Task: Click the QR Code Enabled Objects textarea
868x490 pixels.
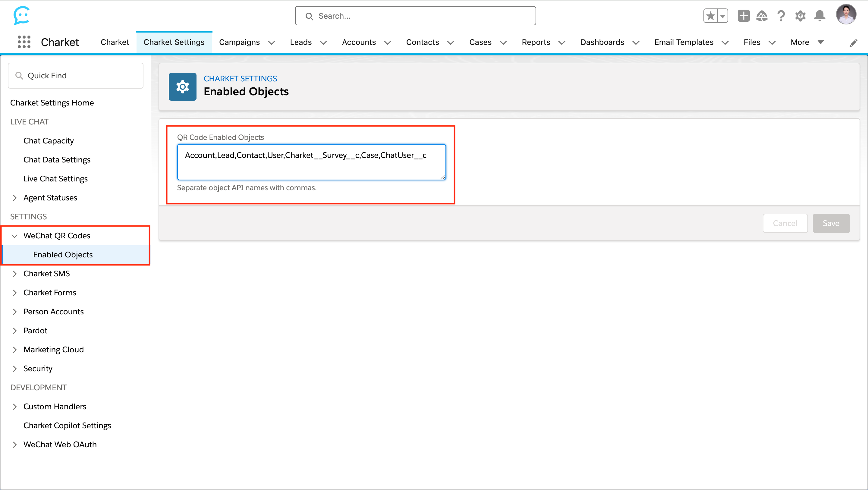Action: coord(311,162)
